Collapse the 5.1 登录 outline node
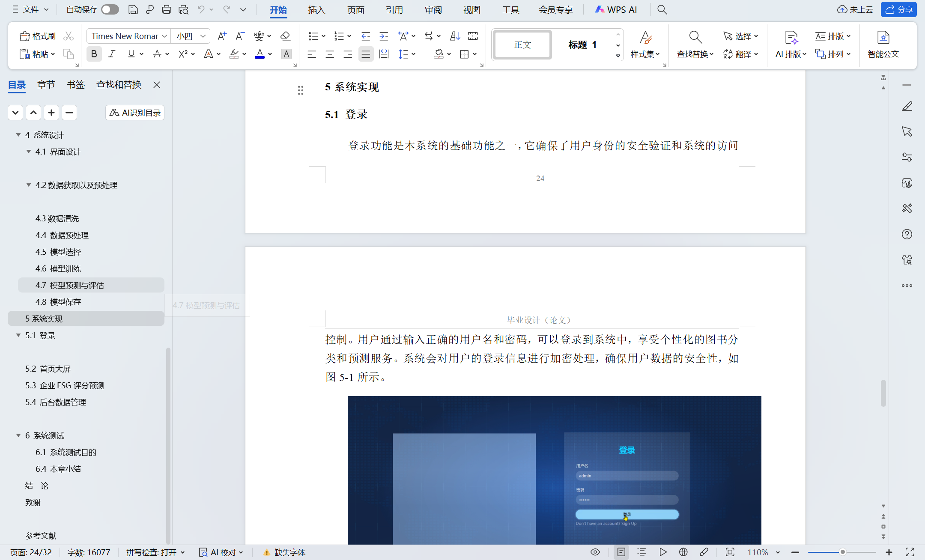Viewport: 925px width, 560px height. click(x=18, y=335)
